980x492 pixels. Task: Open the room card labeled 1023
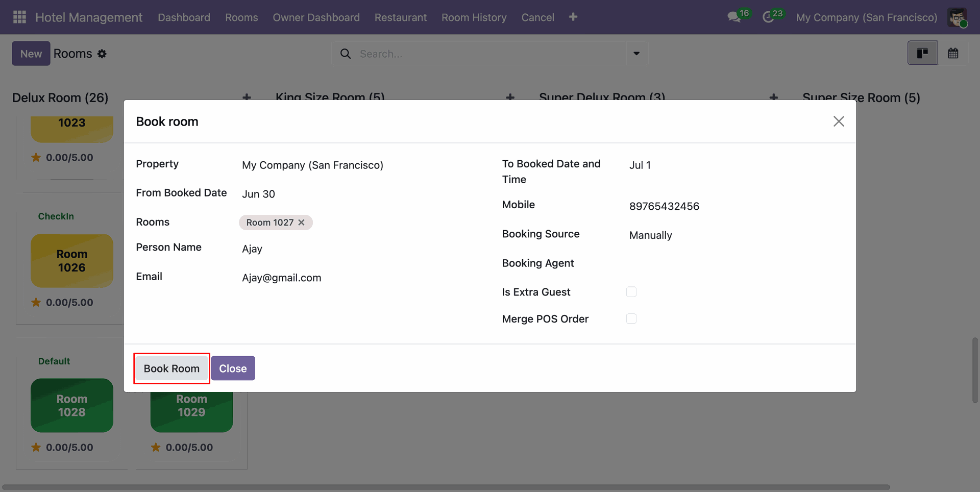(x=72, y=129)
